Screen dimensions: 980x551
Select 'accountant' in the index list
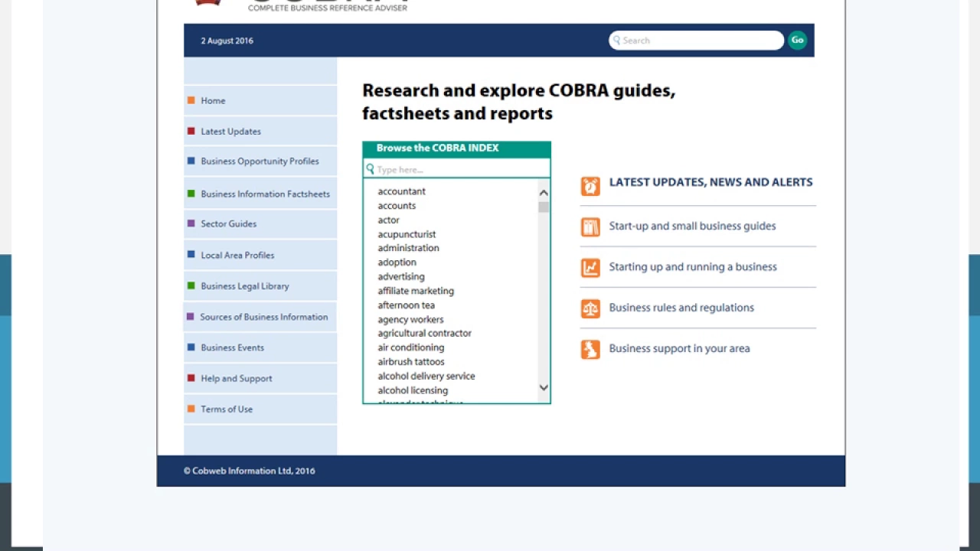[401, 191]
